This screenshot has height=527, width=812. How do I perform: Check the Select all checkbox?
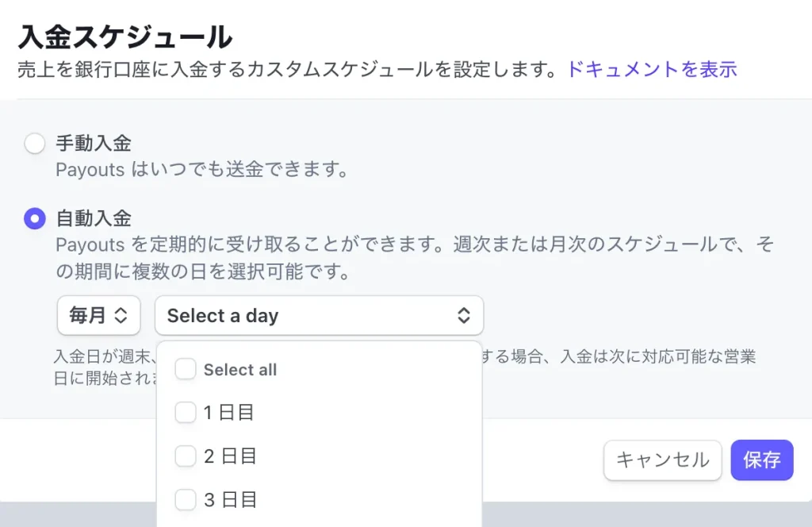[185, 369]
